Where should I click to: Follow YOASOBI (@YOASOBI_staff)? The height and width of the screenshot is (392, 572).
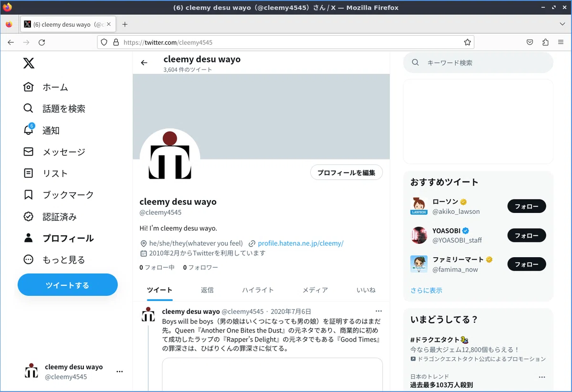pyautogui.click(x=527, y=235)
